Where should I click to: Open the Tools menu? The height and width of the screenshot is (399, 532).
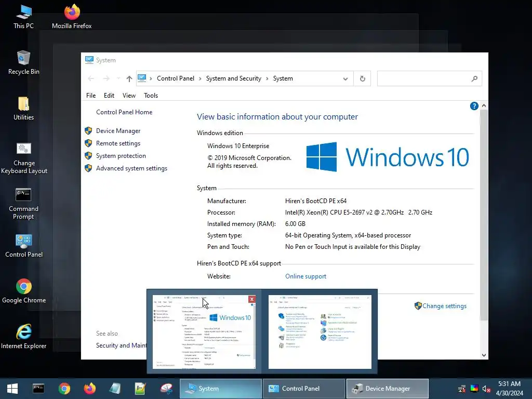click(x=151, y=96)
